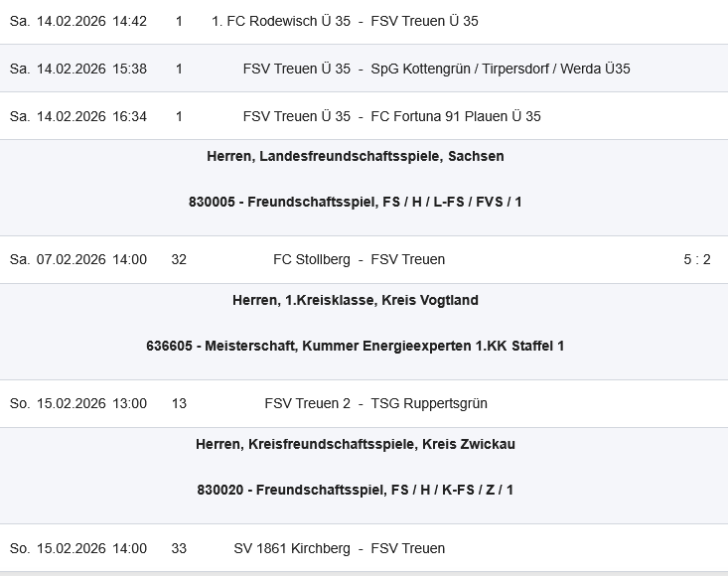Viewport: 728px width, 576px height.
Task: Open the 1. FC Rodewisch Ü 35 team link
Action: click(x=281, y=21)
